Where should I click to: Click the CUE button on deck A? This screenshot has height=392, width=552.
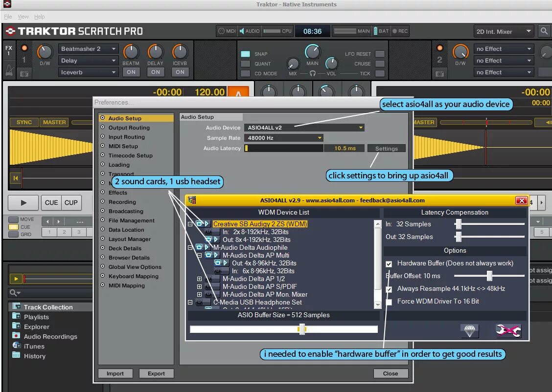tap(51, 202)
